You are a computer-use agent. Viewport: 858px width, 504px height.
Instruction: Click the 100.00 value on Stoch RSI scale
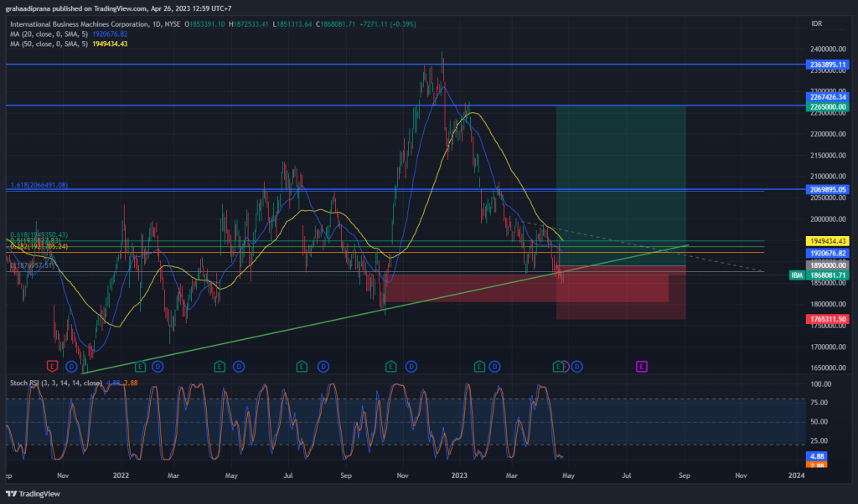(x=820, y=384)
